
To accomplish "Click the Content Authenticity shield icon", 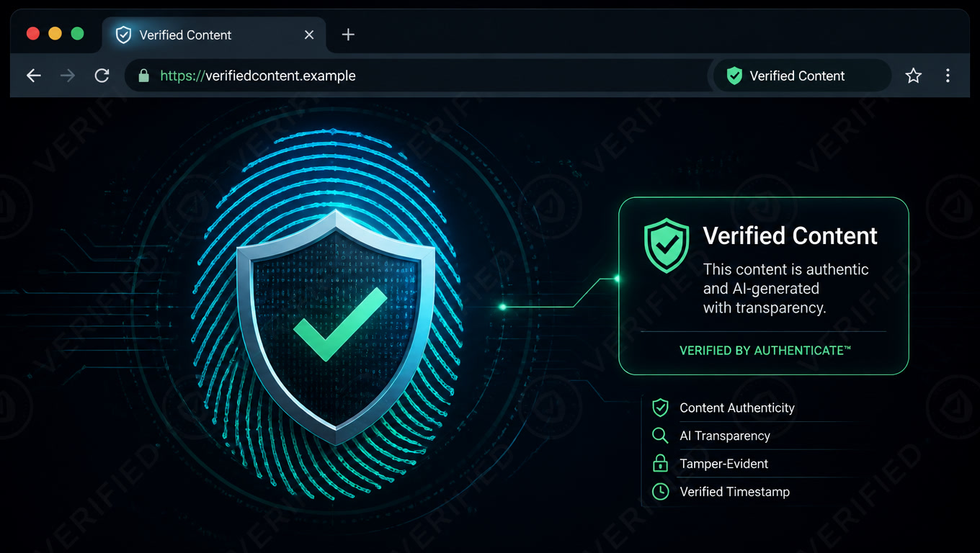I will click(660, 408).
